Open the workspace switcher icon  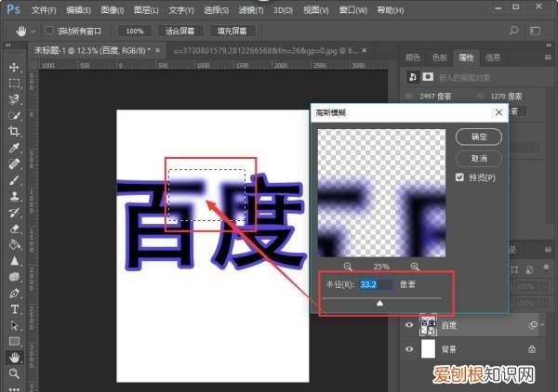535,31
